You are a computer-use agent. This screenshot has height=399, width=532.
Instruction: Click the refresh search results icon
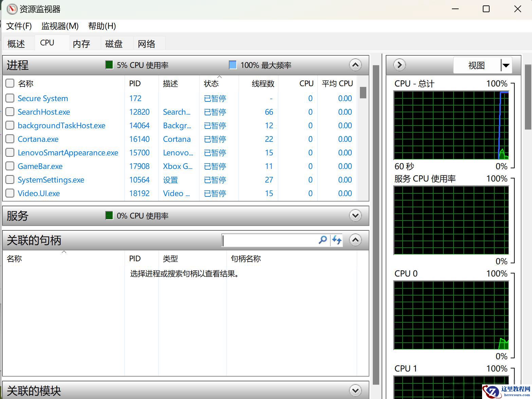click(336, 240)
